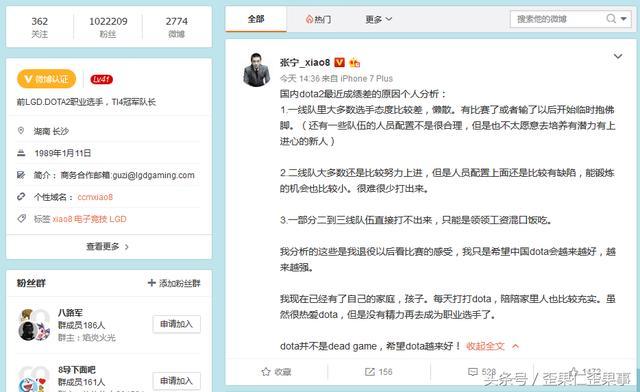Click the LGD tag

[x=118, y=219]
